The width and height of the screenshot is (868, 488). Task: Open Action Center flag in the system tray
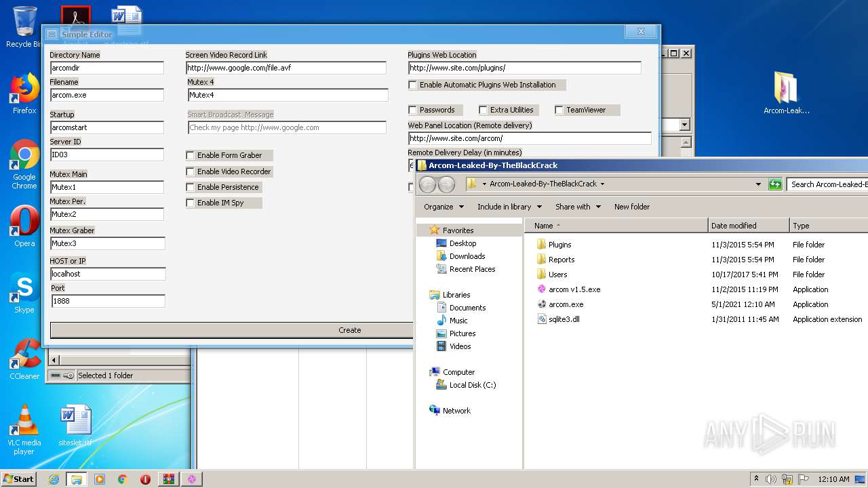coord(804,479)
